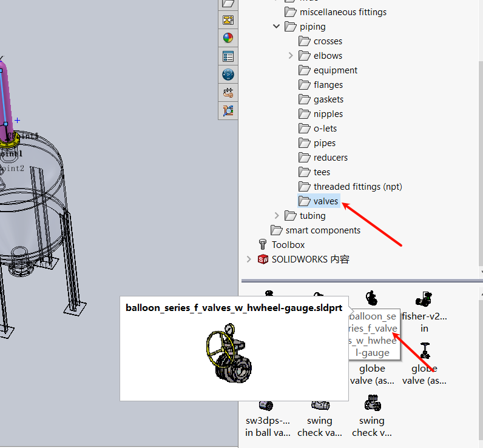Screen dimensions: 483x448
Task: Open the gaskets folder
Action: click(x=320, y=99)
